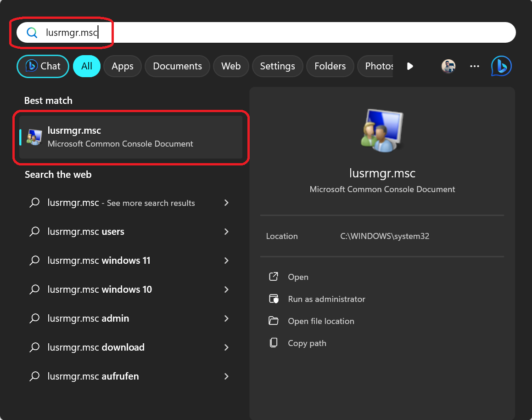Select the All filter tab

tap(86, 66)
